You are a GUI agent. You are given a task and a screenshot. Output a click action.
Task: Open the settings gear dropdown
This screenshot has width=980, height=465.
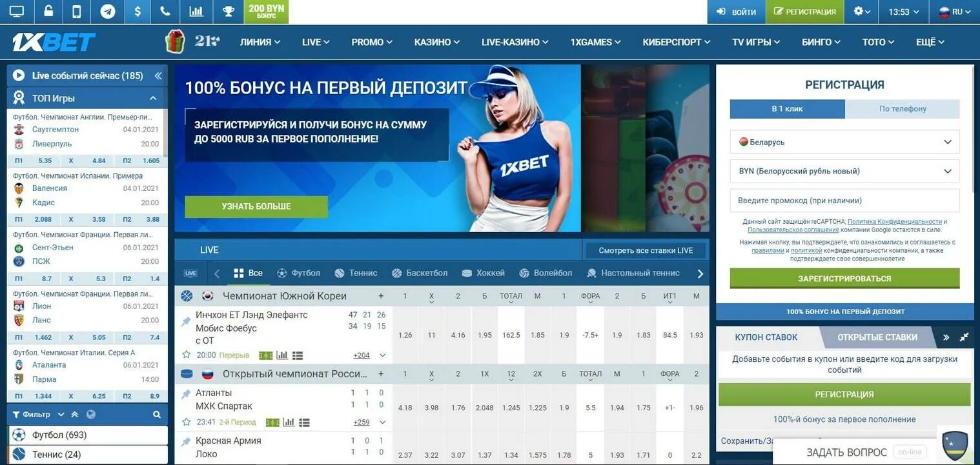point(862,12)
